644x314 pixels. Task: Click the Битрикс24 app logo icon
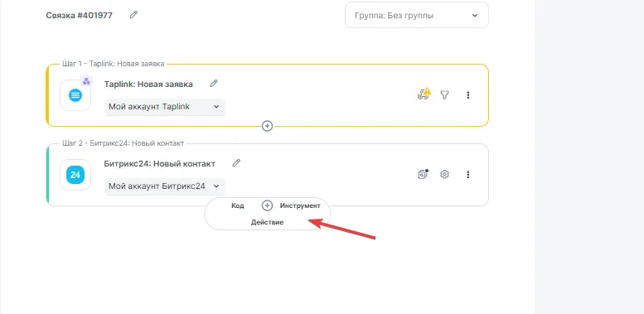[x=75, y=175]
